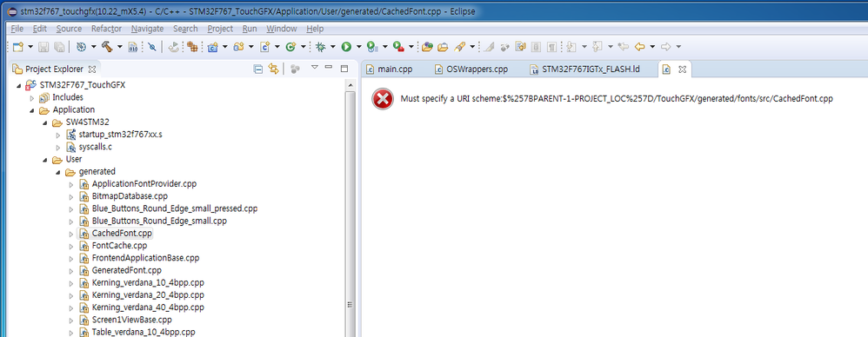Open the Window menu

point(282,29)
